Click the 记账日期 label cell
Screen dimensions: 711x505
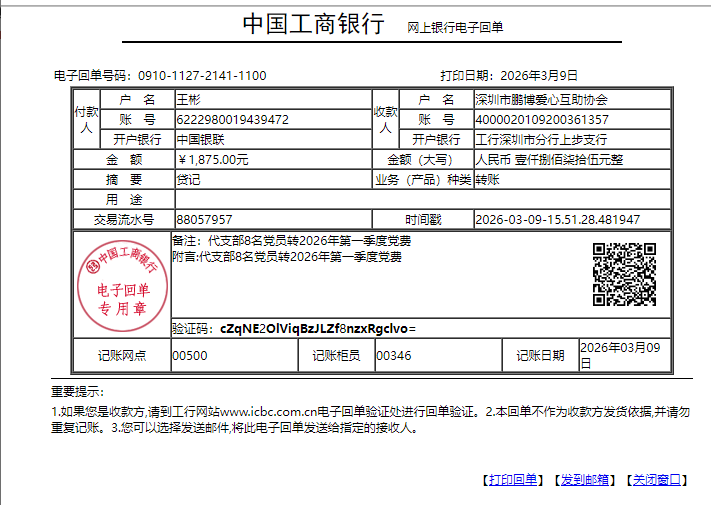coord(541,355)
